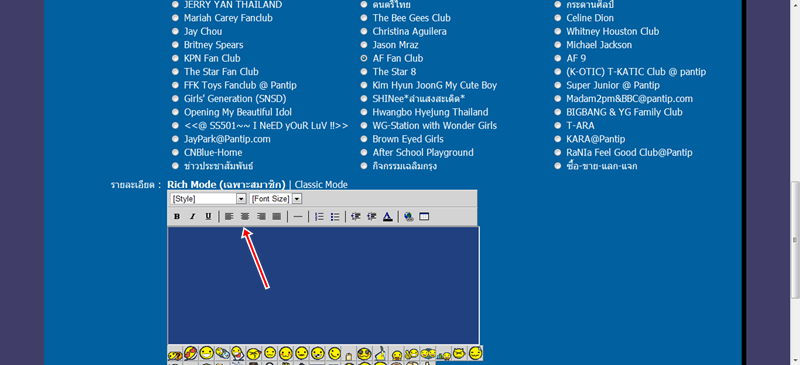Open the text color picker
800x365 pixels.
click(x=388, y=216)
